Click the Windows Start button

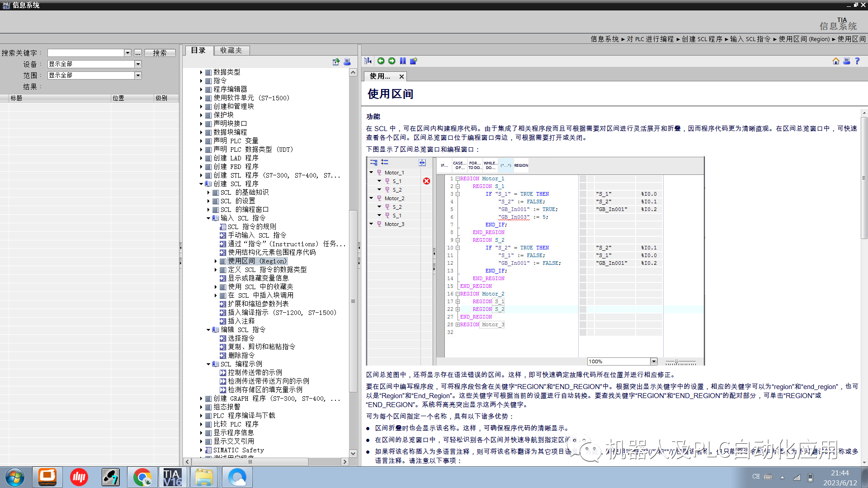[15, 477]
